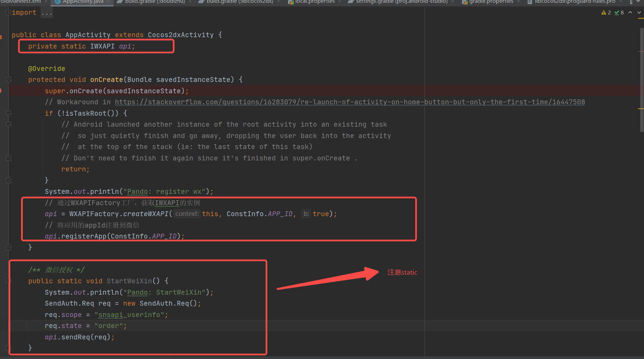Click the 'b:' parameter hint
This screenshot has width=644, height=359.
tap(306, 214)
